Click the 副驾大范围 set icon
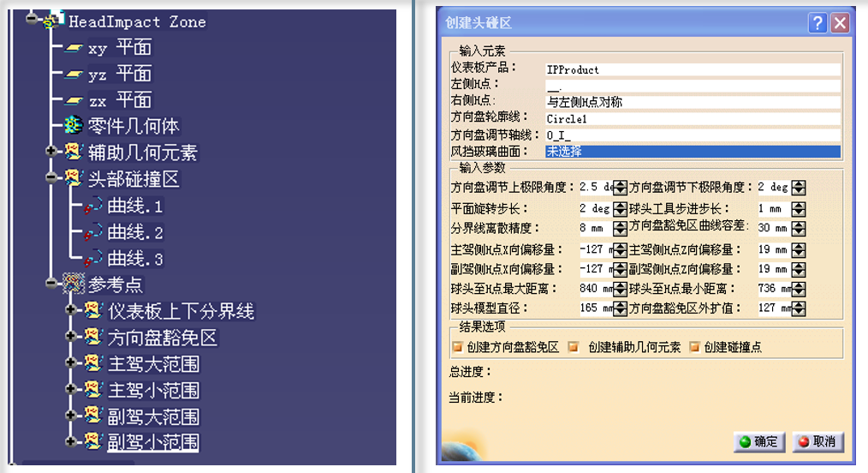Screen dimensions: 868x473 click(x=93, y=416)
